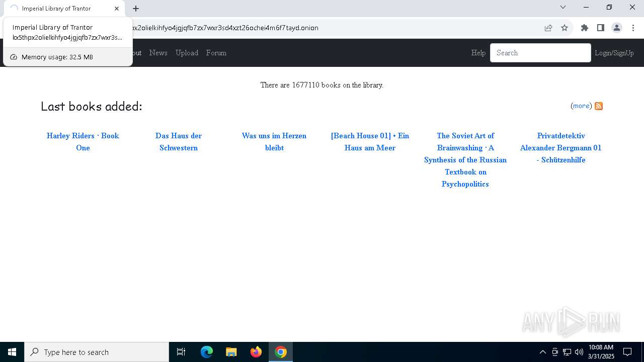Viewport: 644px width, 362px height.
Task: Click the (more) books link
Action: pyautogui.click(x=581, y=106)
